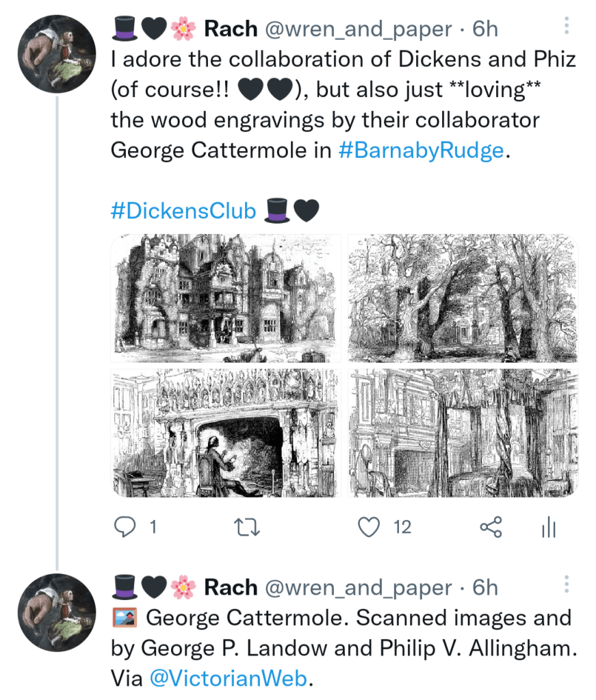Open more options on second tweet
The image size is (596, 700).
(x=566, y=584)
